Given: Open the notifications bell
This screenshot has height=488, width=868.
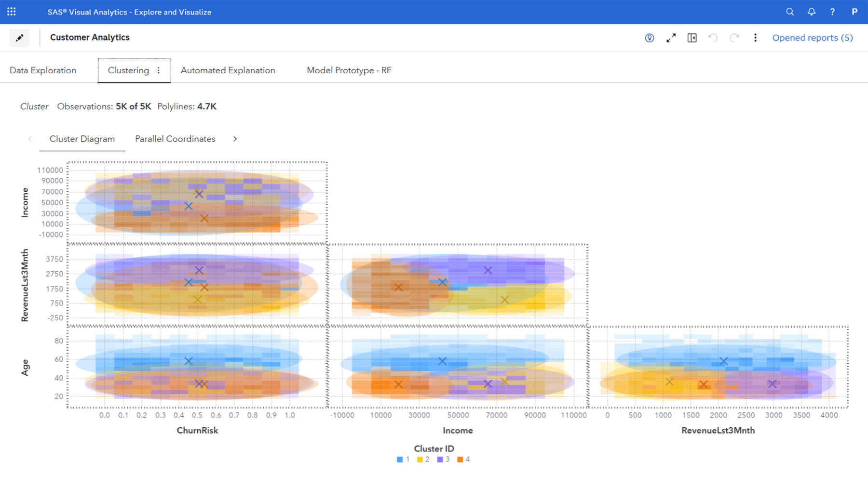Looking at the screenshot, I should coord(812,12).
